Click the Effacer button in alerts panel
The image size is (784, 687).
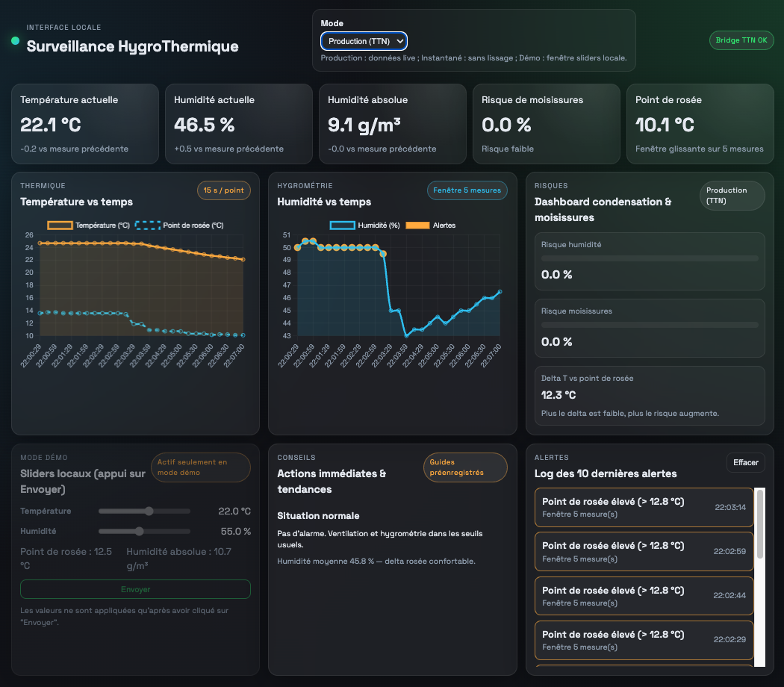click(745, 462)
